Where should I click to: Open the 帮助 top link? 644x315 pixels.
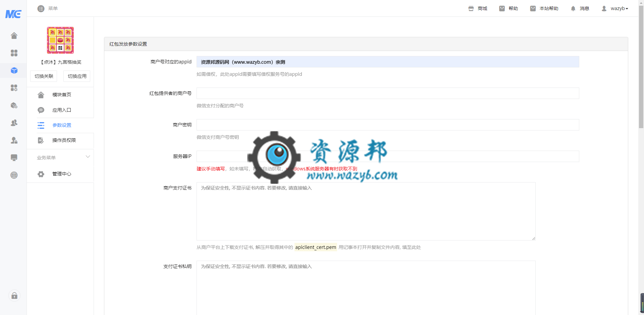(x=513, y=8)
